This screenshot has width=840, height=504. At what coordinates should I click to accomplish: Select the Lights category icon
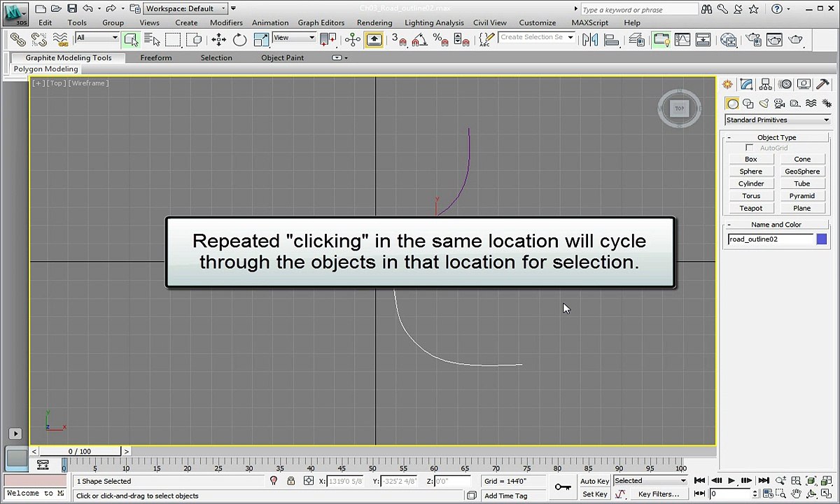(764, 104)
